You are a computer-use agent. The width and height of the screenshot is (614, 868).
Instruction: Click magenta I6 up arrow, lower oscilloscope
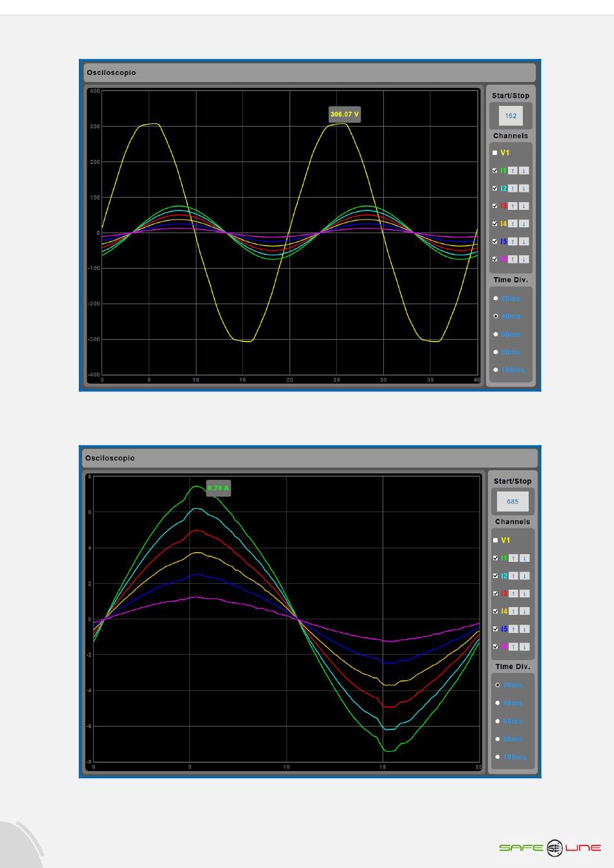pos(514,646)
